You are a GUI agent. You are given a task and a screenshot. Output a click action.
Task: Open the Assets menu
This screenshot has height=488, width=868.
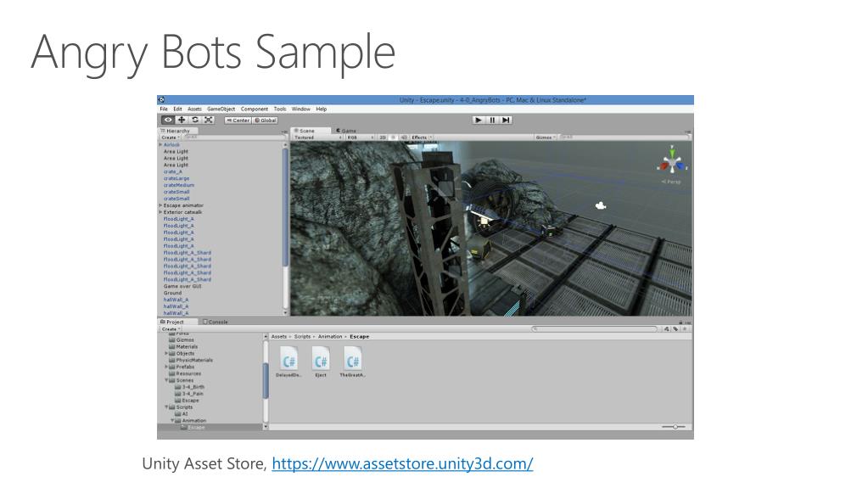point(194,109)
